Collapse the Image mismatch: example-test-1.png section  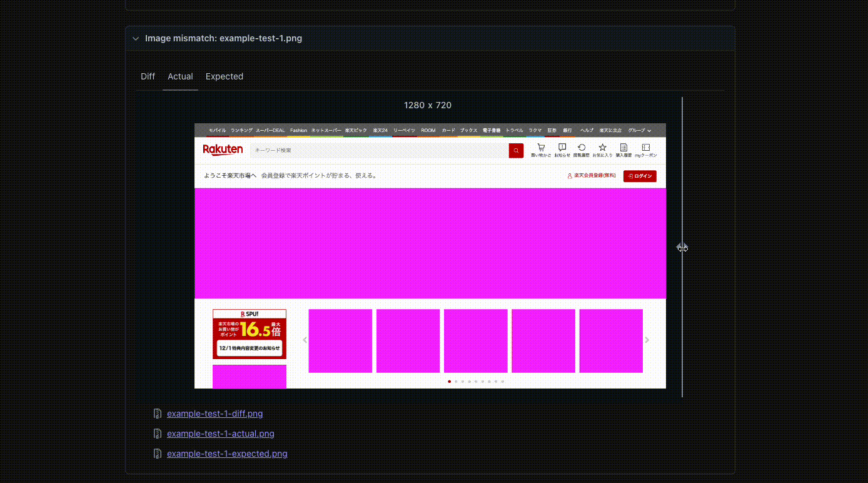click(x=136, y=38)
